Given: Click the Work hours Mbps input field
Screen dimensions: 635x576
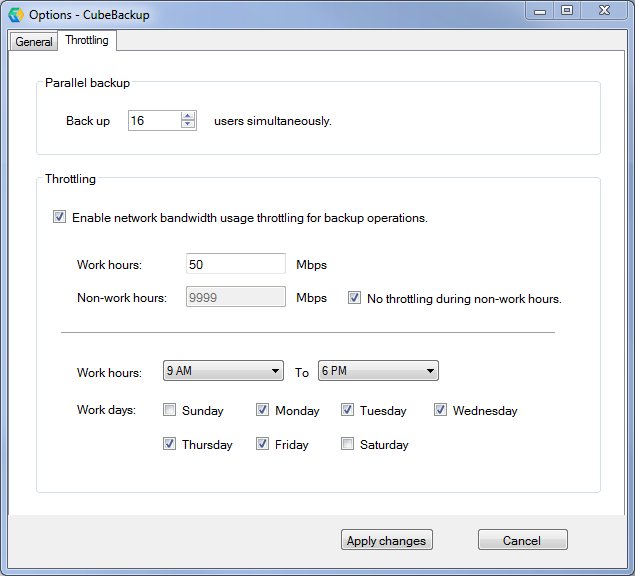Looking at the screenshot, I should [x=236, y=264].
